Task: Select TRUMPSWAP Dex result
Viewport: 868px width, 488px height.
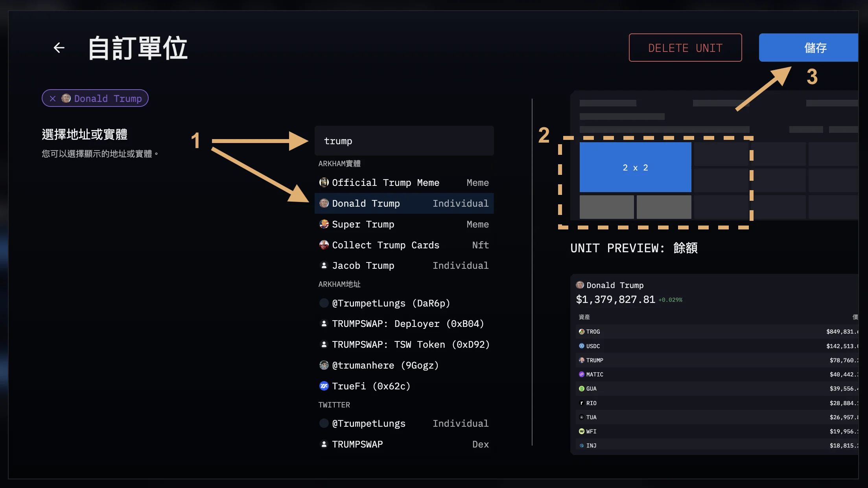Action: [x=404, y=444]
